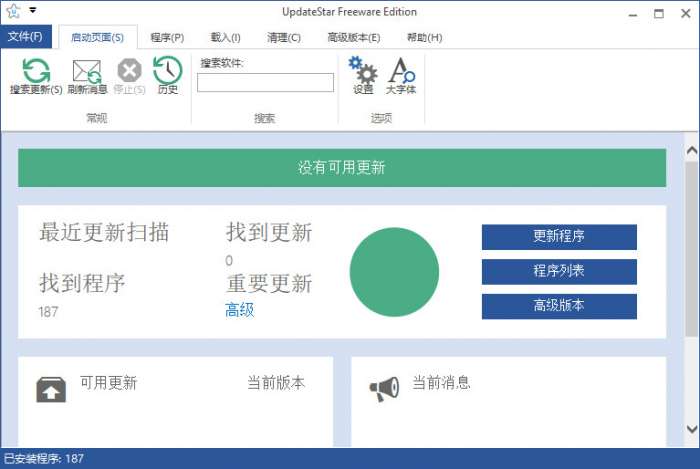The width and height of the screenshot is (700, 469).
Task: Click the megaphone icon beside 当前消息
Action: coord(384,389)
